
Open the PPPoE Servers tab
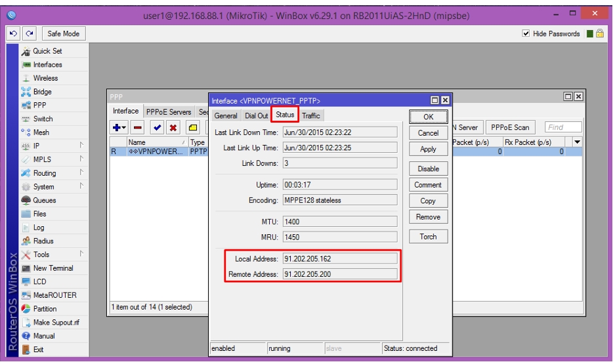coord(169,112)
